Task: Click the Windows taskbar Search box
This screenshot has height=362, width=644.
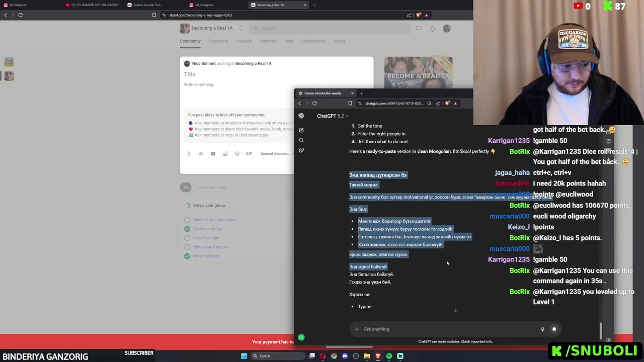Action: [278, 356]
